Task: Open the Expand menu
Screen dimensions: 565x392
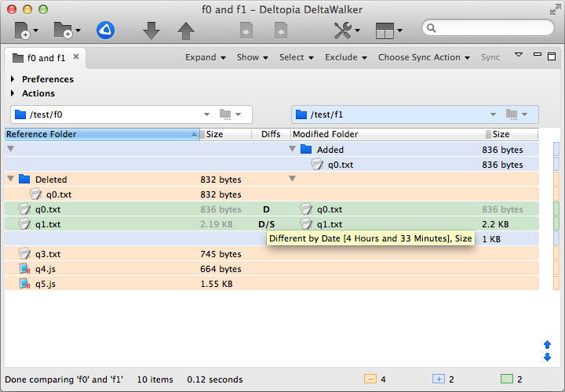Action: click(x=206, y=57)
